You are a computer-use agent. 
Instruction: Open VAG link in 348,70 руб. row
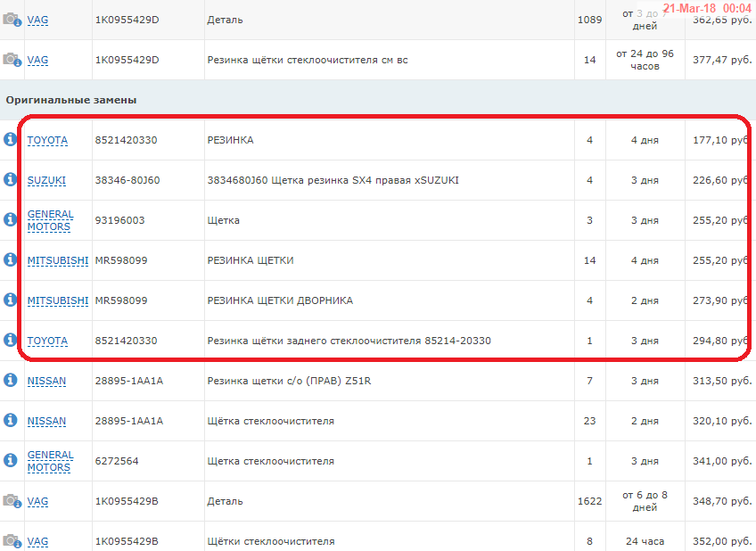point(37,501)
